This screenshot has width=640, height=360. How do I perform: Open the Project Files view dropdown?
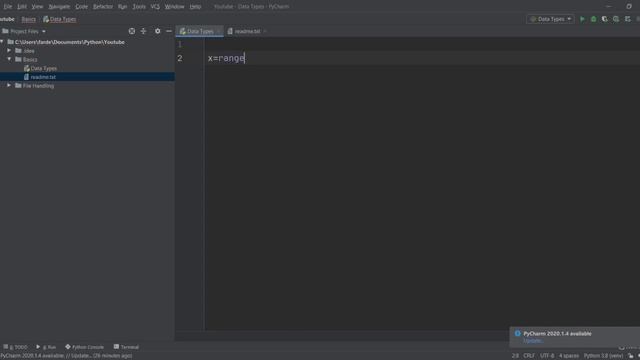click(x=24, y=31)
